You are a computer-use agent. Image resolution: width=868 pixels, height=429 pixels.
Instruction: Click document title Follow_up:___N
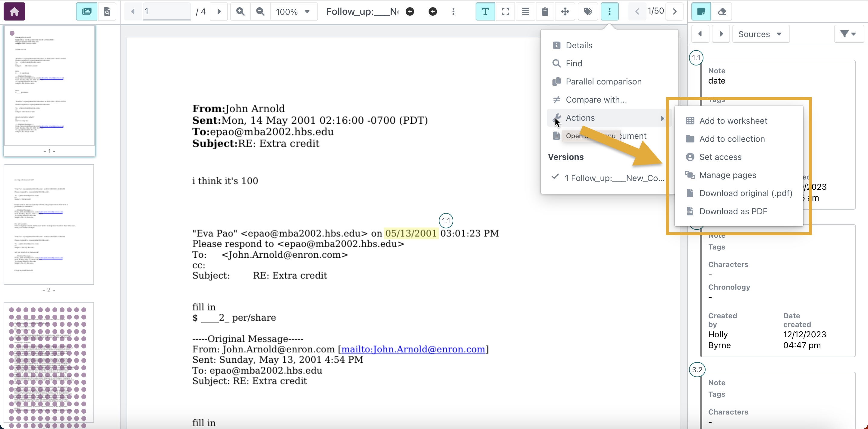pyautogui.click(x=362, y=11)
